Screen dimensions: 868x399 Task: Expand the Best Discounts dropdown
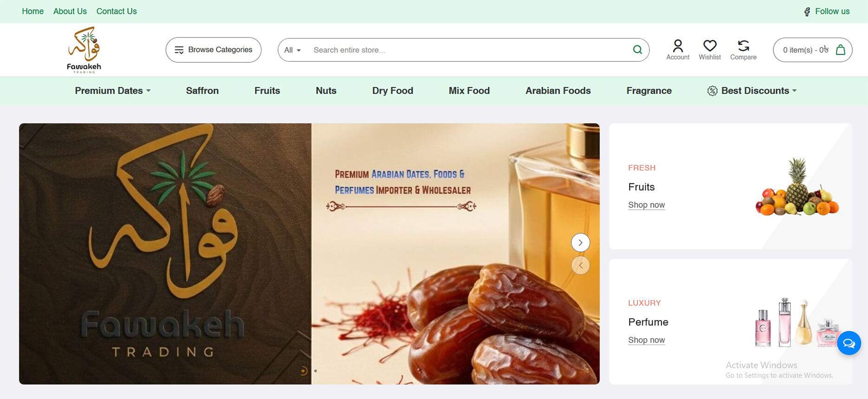click(752, 90)
